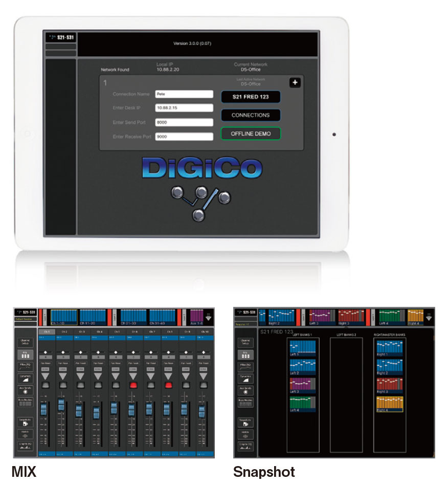This screenshot has width=448, height=484.
Task: Open Graphic EQ in the Snapshot screen sidebar
Action: coord(245,446)
